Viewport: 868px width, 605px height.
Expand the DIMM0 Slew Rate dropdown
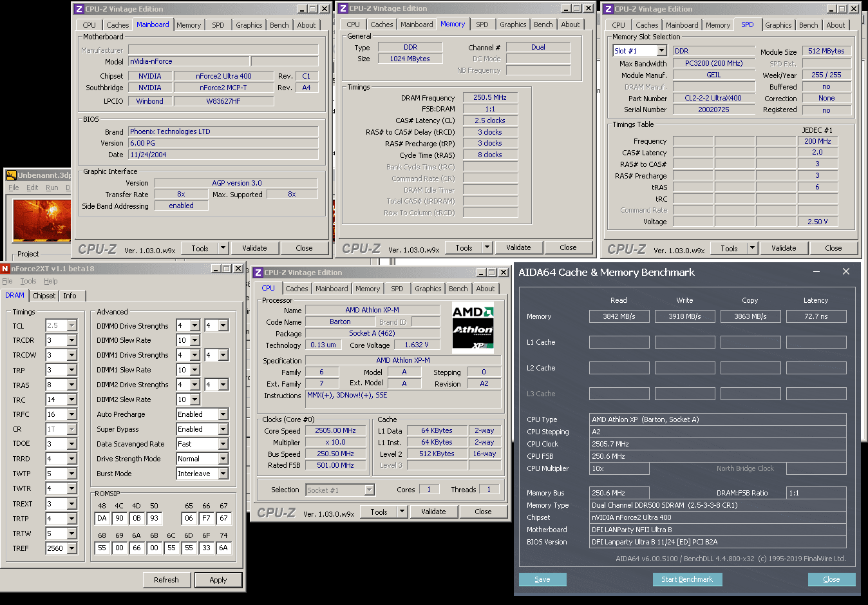(194, 340)
